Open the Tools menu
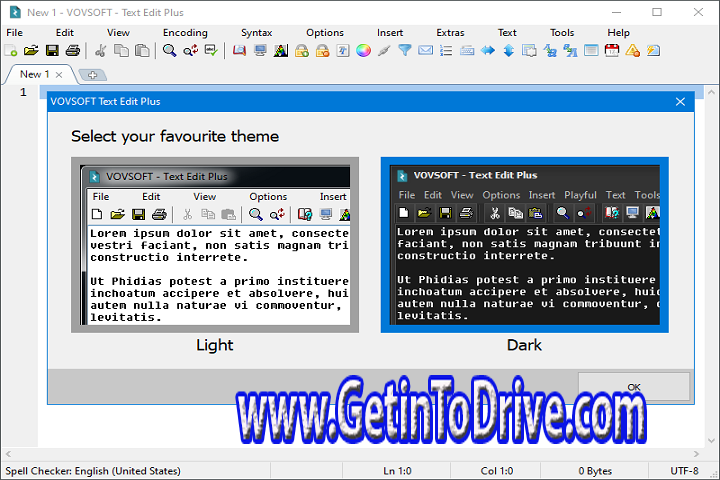The image size is (720, 480). [562, 33]
